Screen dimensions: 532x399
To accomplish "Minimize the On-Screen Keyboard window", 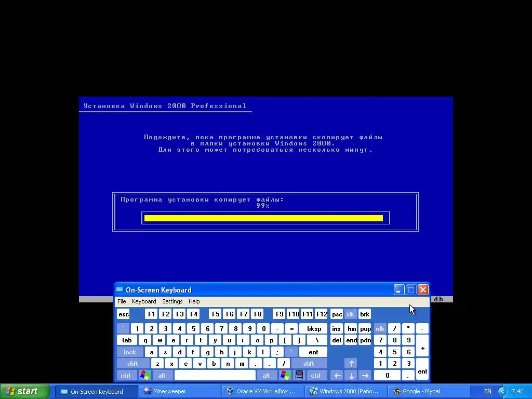I will point(398,290).
